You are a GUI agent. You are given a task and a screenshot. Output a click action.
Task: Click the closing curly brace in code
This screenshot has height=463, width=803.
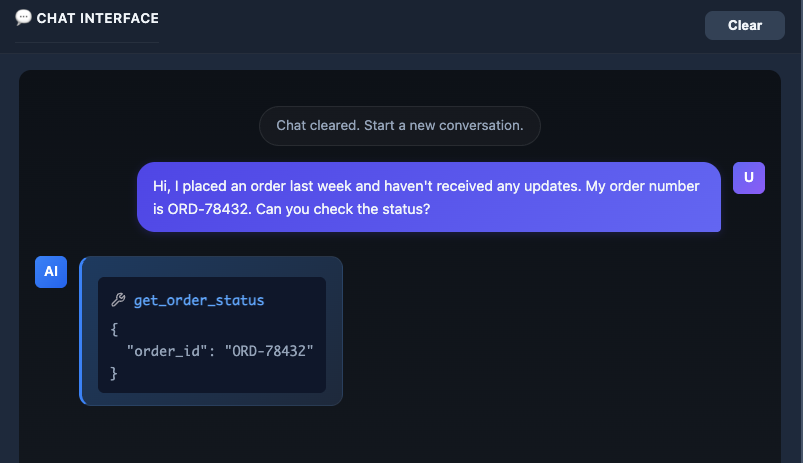115,373
